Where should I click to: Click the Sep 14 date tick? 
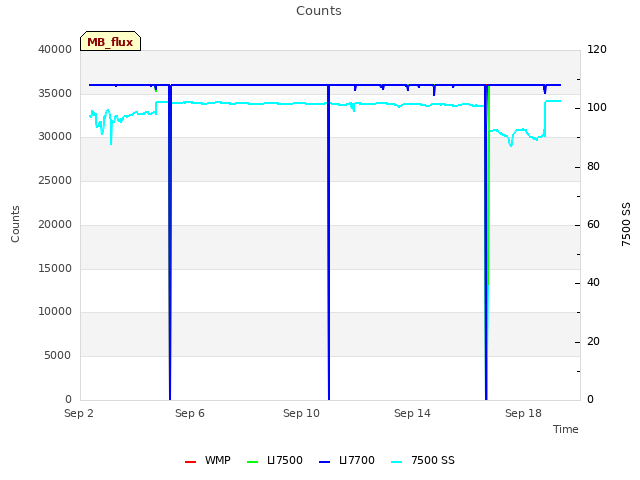click(412, 413)
